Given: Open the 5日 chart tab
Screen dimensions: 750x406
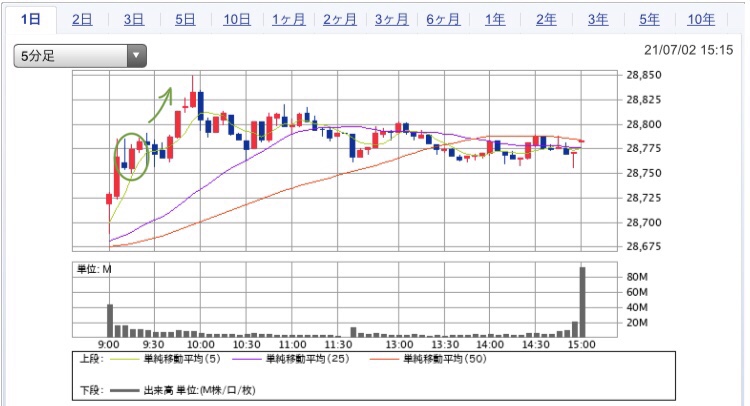Looking at the screenshot, I should click(185, 19).
